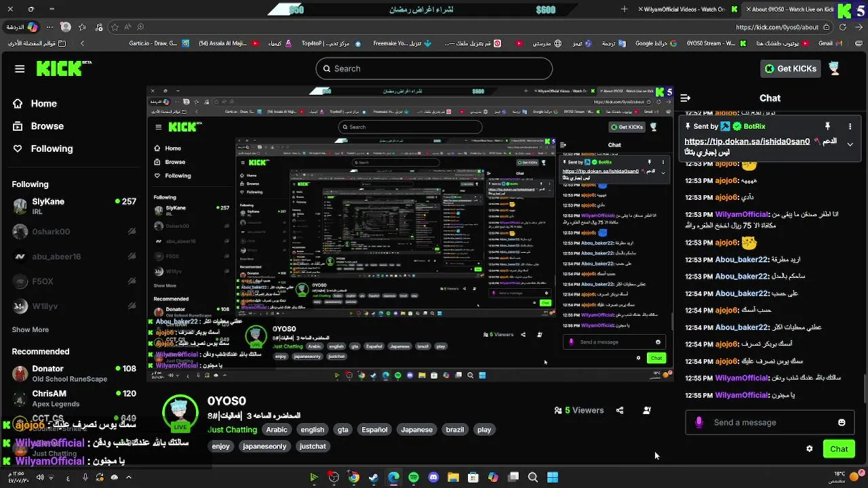868x488 pixels.
Task: Open chat settings gear beside Chat button
Action: pyautogui.click(x=809, y=449)
